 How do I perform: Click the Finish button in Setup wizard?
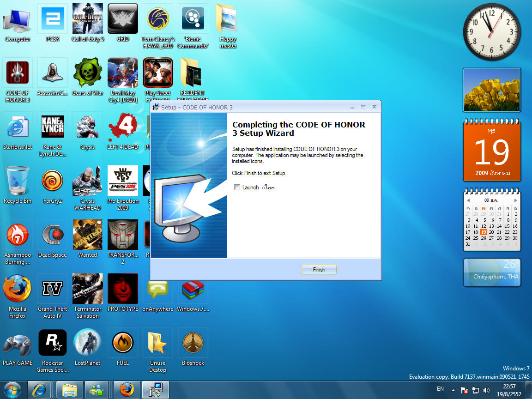pyautogui.click(x=319, y=269)
